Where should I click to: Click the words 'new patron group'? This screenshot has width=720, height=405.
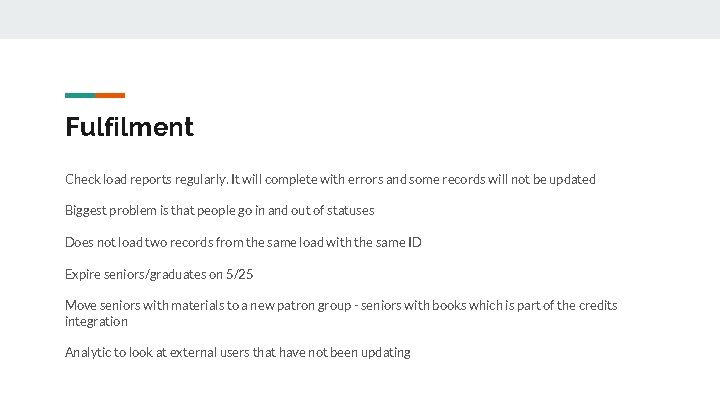(x=300, y=306)
